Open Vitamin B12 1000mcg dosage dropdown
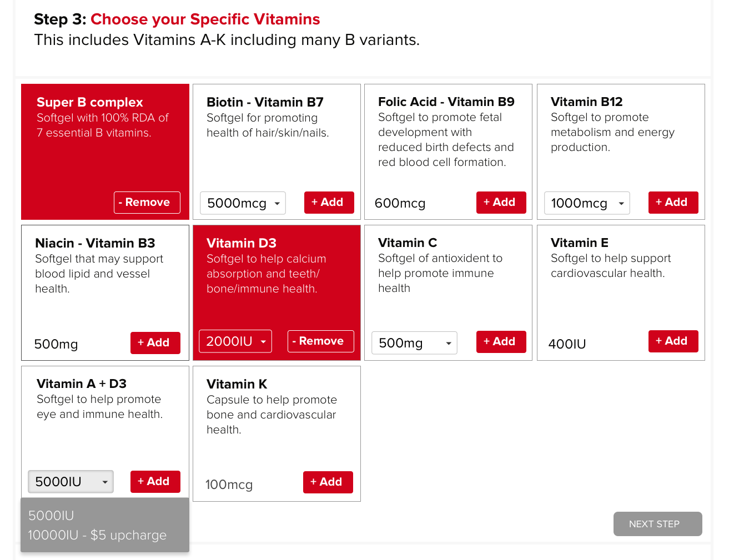Viewport: 729px width, 560px height. click(587, 203)
